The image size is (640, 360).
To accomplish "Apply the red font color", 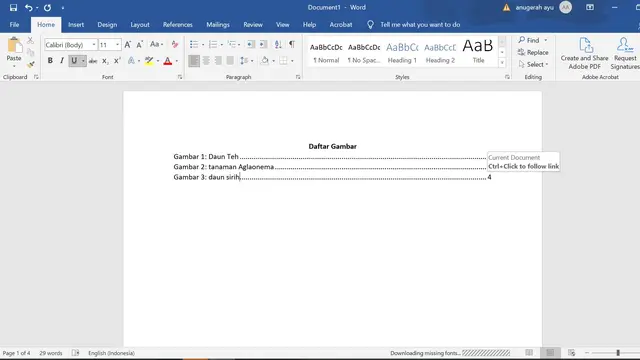I will tap(167, 61).
